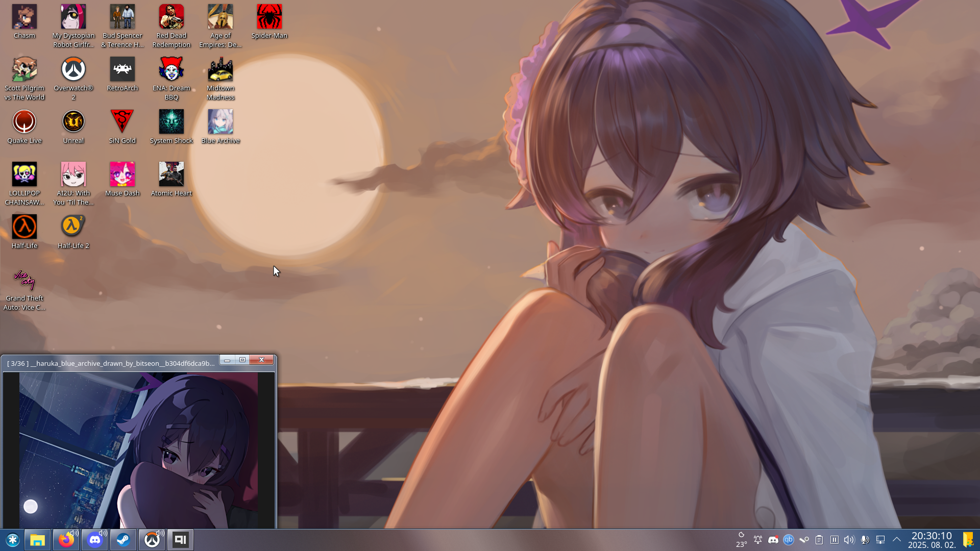The image size is (980, 551).
Task: Open the qBittorrent tray icon
Action: click(789, 540)
